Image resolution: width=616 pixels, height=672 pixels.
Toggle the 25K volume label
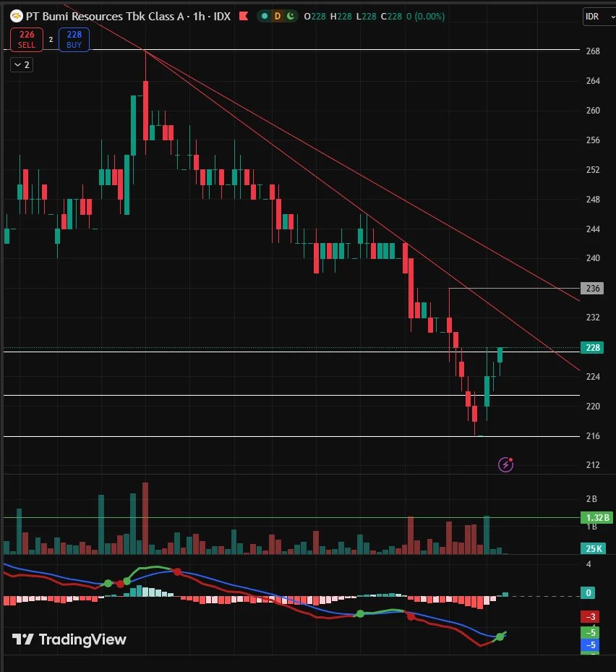[x=593, y=548]
